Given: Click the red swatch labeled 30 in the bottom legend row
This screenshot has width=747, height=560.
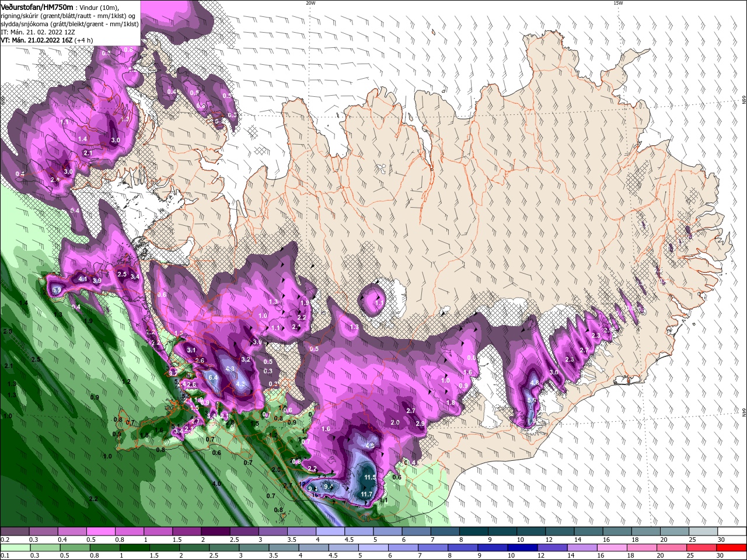Looking at the screenshot, I should tap(732, 547).
